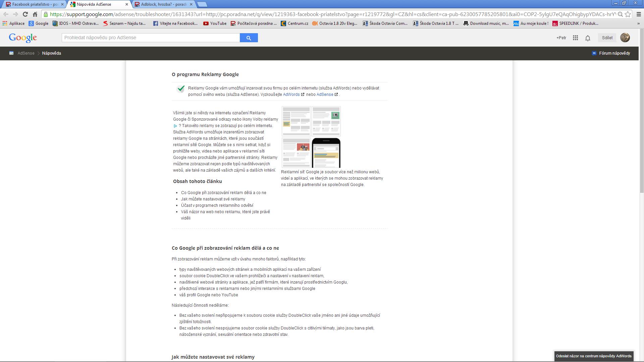Screen dimensions: 644x362
Task: Open the AdSense external link
Action: pyautogui.click(x=325, y=95)
